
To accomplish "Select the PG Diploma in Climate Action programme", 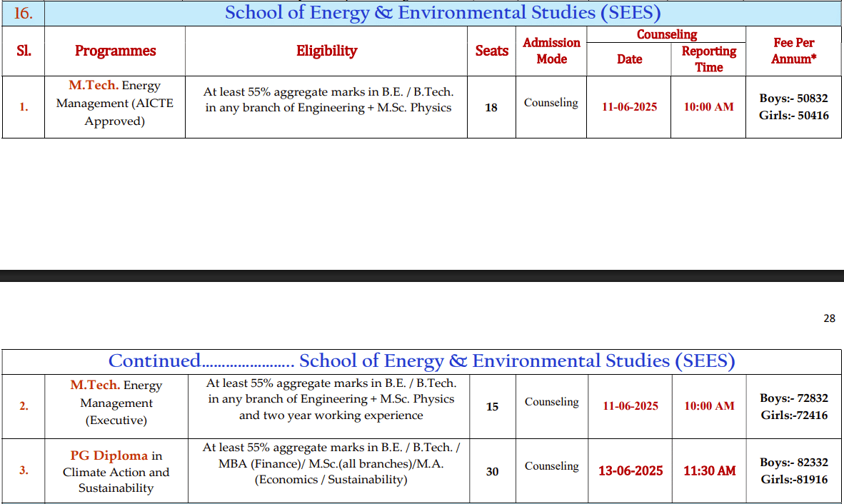I will point(116,472).
